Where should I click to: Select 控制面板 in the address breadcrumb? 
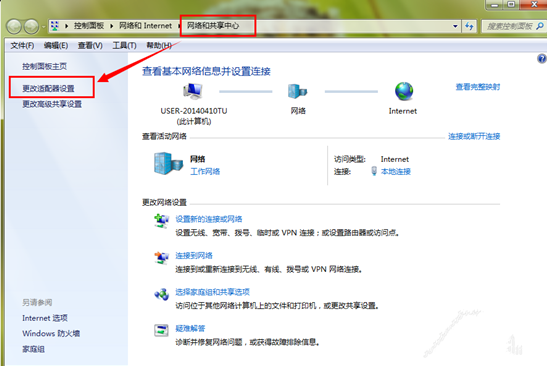point(89,26)
